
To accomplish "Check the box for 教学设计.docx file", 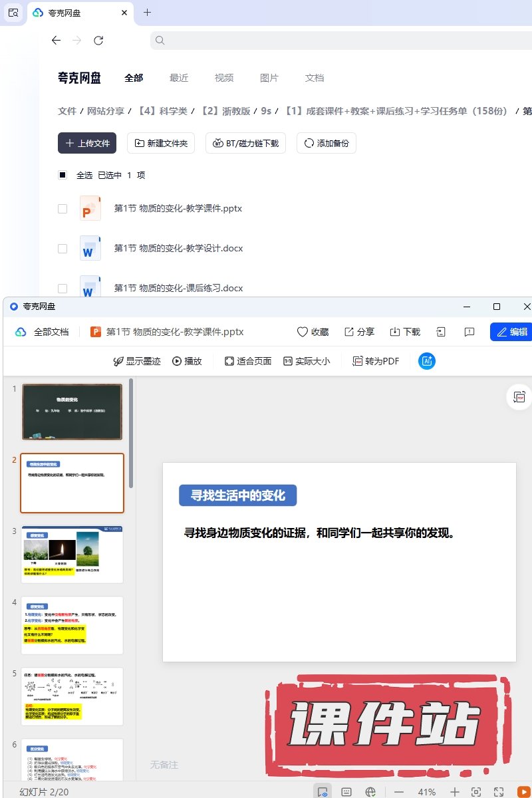I will pos(63,249).
